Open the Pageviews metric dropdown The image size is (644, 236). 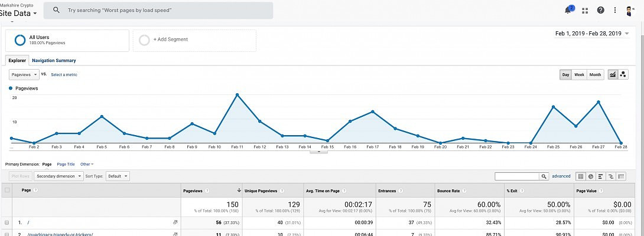click(x=24, y=74)
